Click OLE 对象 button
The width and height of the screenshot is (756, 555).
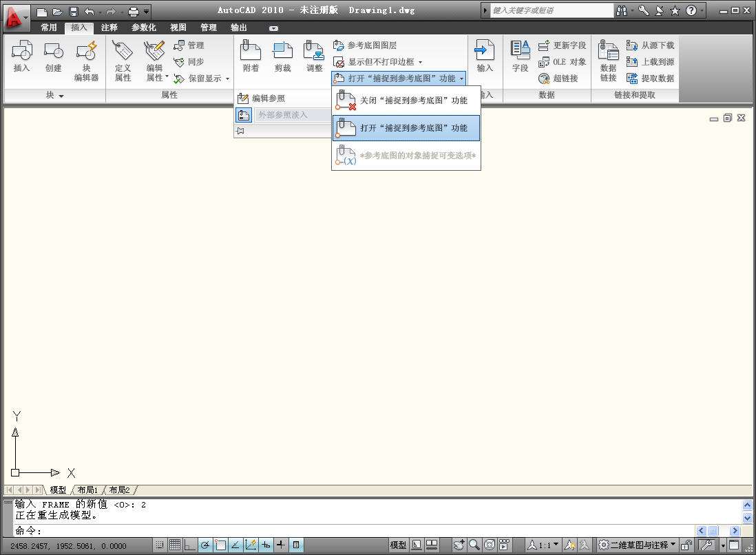click(562, 62)
